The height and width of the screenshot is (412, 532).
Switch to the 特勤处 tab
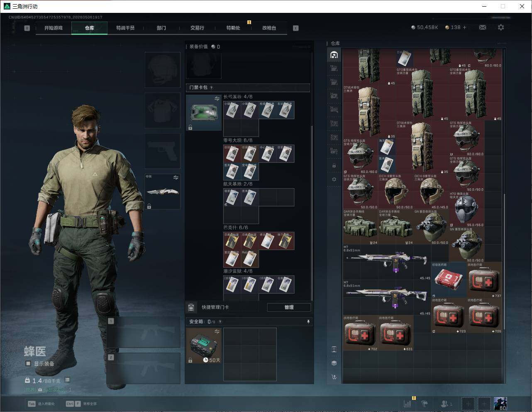[x=233, y=28]
